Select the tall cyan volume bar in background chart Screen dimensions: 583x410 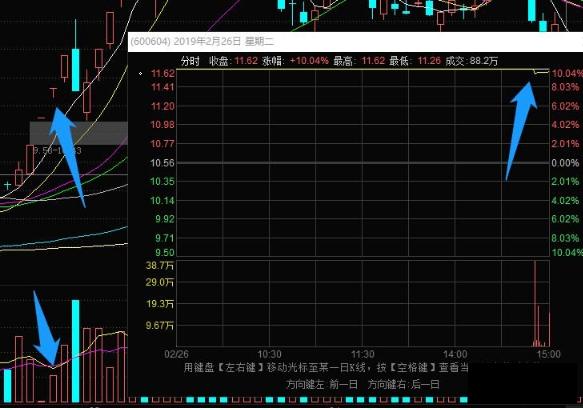click(x=75, y=351)
